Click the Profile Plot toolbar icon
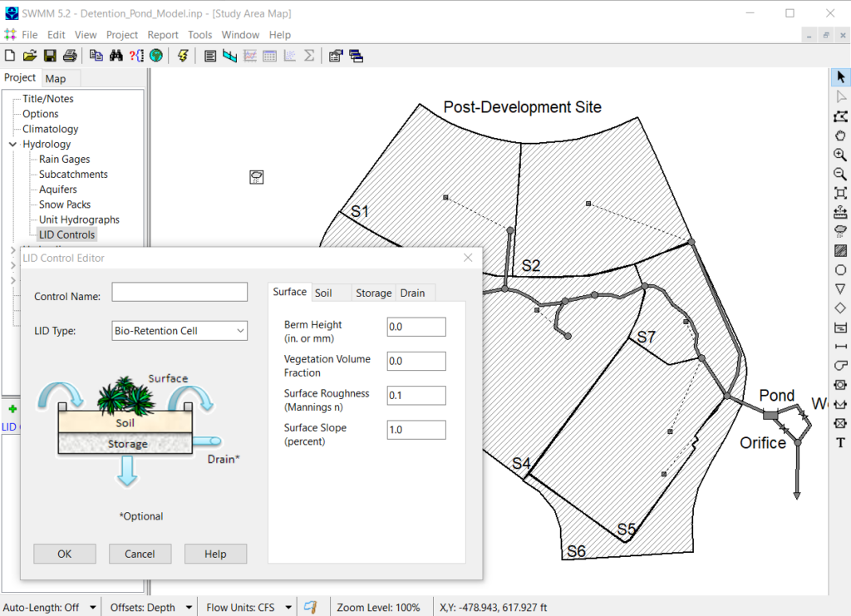The height and width of the screenshot is (616, 851). [230, 56]
